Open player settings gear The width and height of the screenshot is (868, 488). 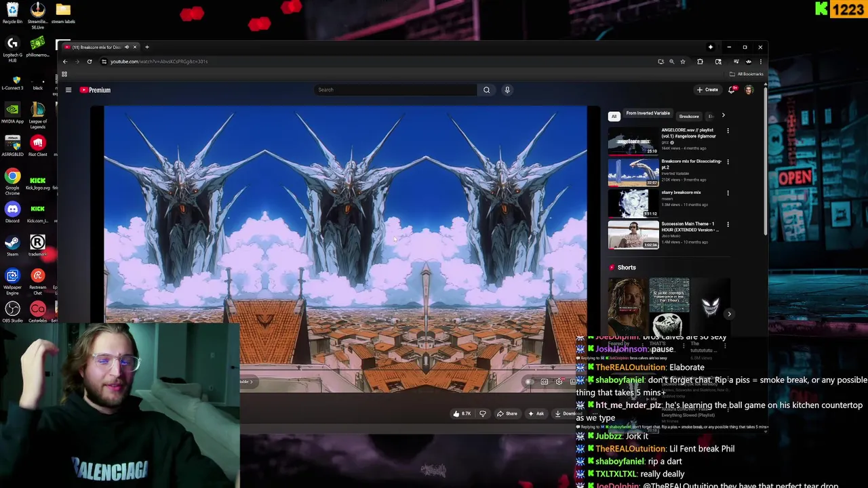tap(559, 382)
